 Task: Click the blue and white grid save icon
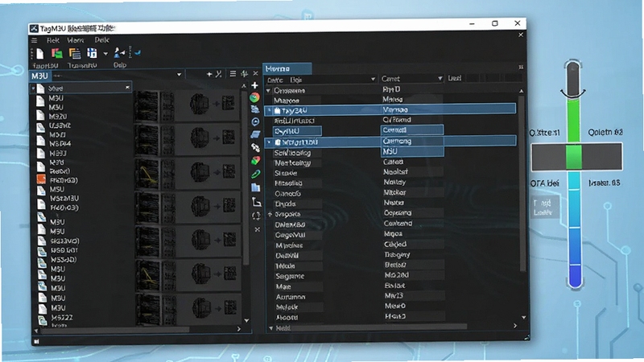click(92, 53)
